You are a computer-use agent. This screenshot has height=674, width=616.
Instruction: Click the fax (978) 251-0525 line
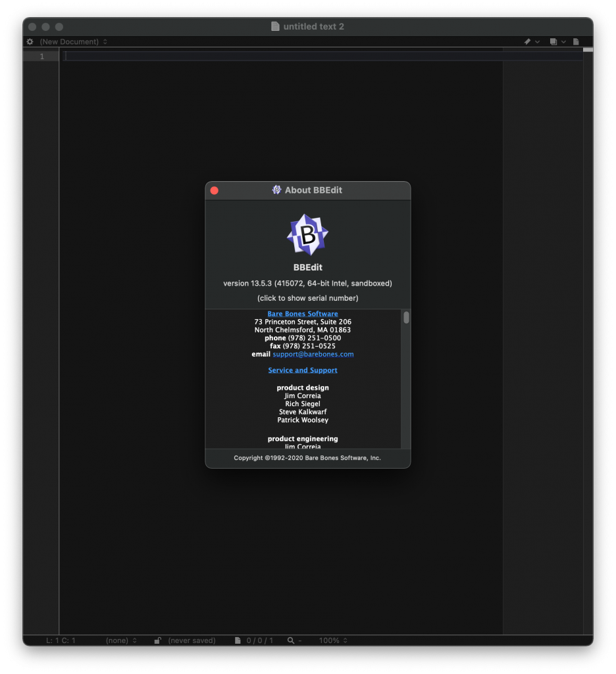click(303, 346)
